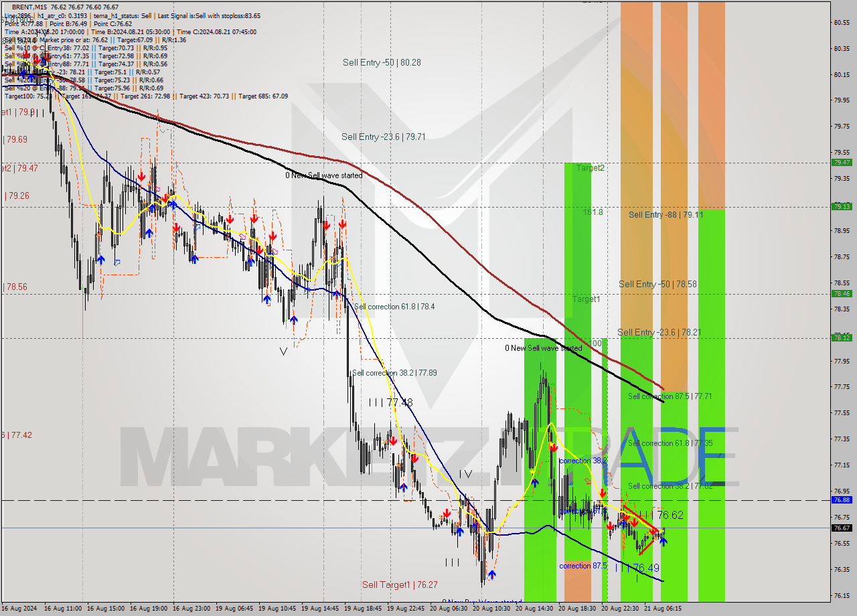Click the 'Sell Entry -23.6 | 78.21' label
Image resolution: width=857 pixels, height=616 pixels.
tap(659, 332)
